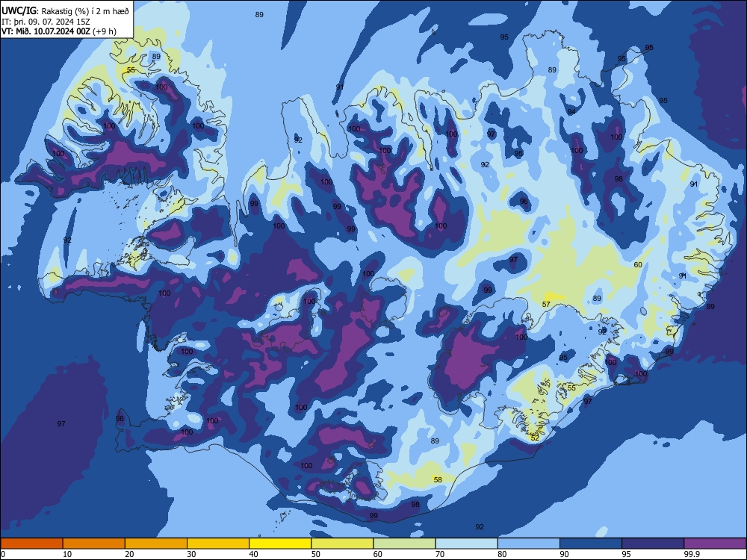Click the '40' legend scale label
Image resolution: width=747 pixels, height=560 pixels.
(x=253, y=554)
